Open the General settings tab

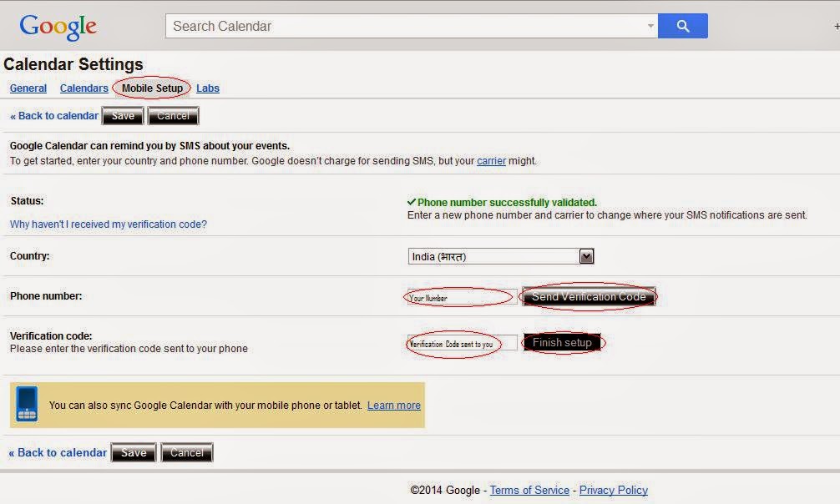point(28,88)
